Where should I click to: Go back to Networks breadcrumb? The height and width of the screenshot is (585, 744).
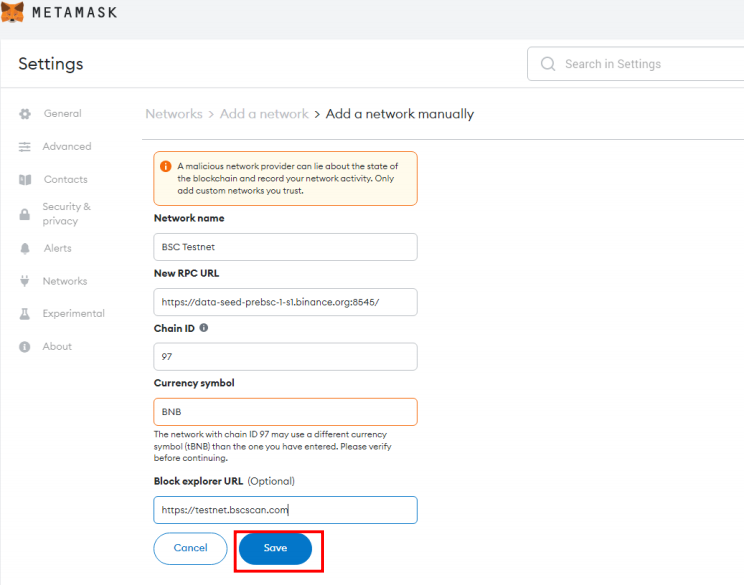[174, 114]
